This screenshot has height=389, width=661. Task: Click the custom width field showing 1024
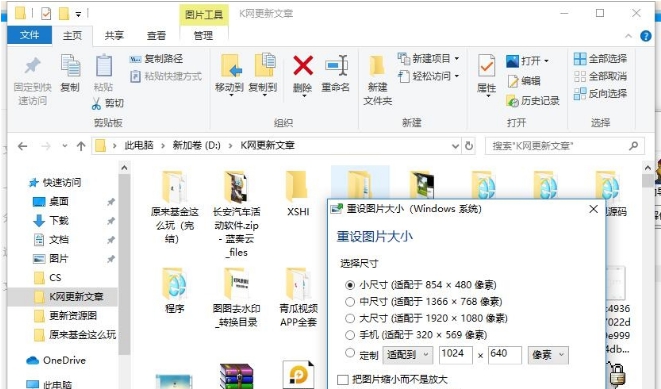click(456, 355)
